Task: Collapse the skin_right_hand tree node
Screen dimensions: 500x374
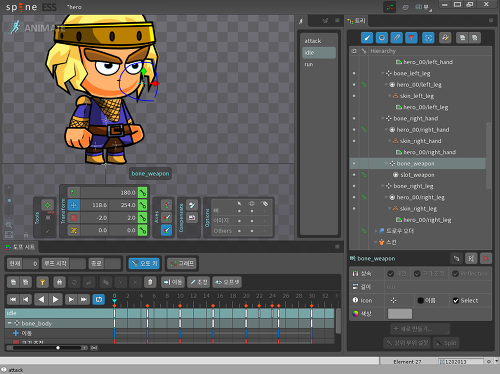Action: point(390,141)
